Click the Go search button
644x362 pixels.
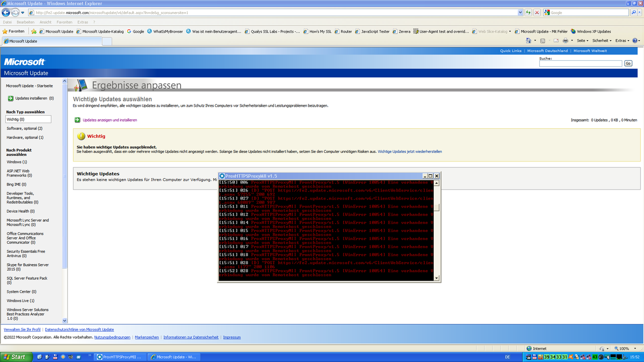pyautogui.click(x=628, y=63)
